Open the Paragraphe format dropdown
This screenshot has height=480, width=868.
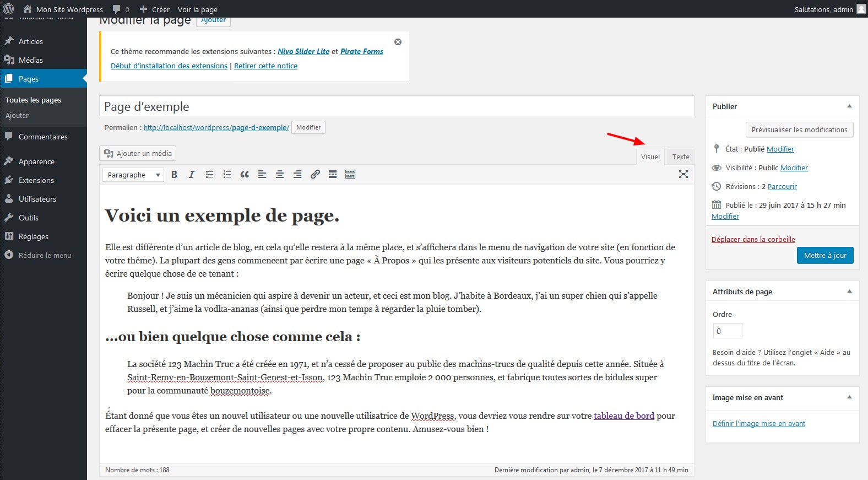(133, 175)
